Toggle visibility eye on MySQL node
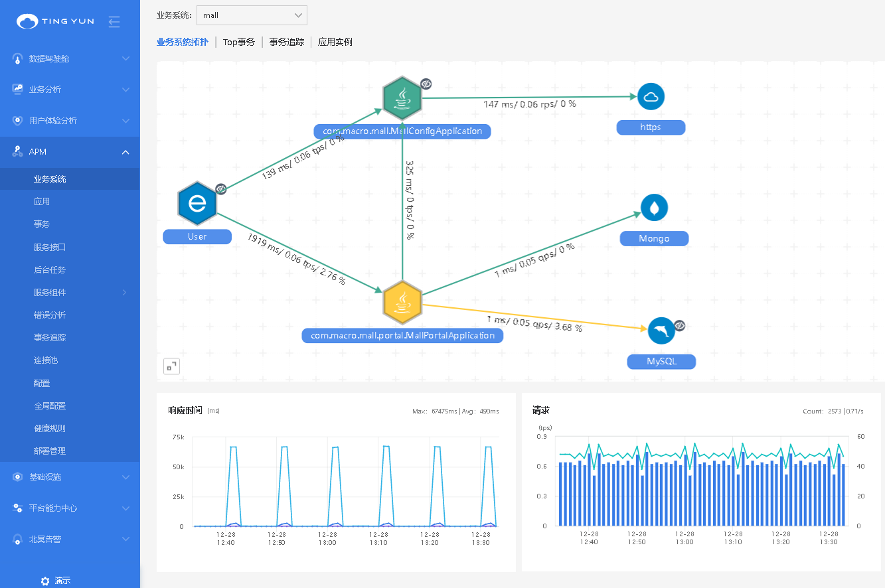 point(679,325)
